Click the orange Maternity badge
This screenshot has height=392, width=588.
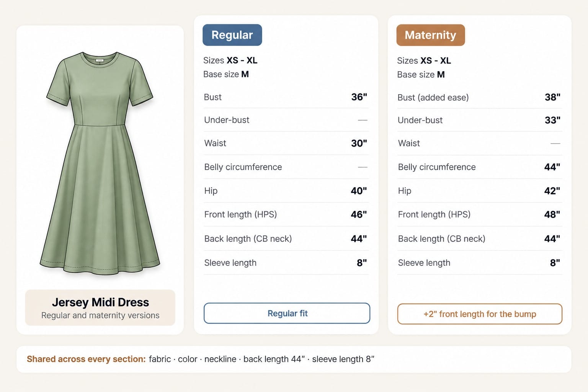click(x=431, y=35)
